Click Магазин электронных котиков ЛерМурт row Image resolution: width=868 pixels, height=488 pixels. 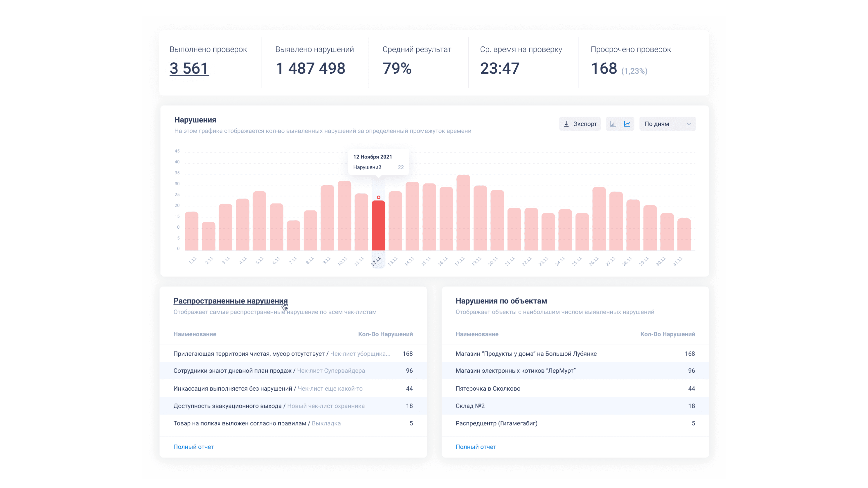click(x=515, y=371)
